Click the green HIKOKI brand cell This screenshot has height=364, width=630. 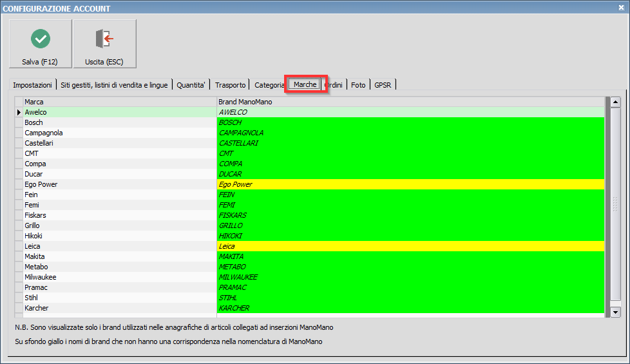(x=410, y=236)
